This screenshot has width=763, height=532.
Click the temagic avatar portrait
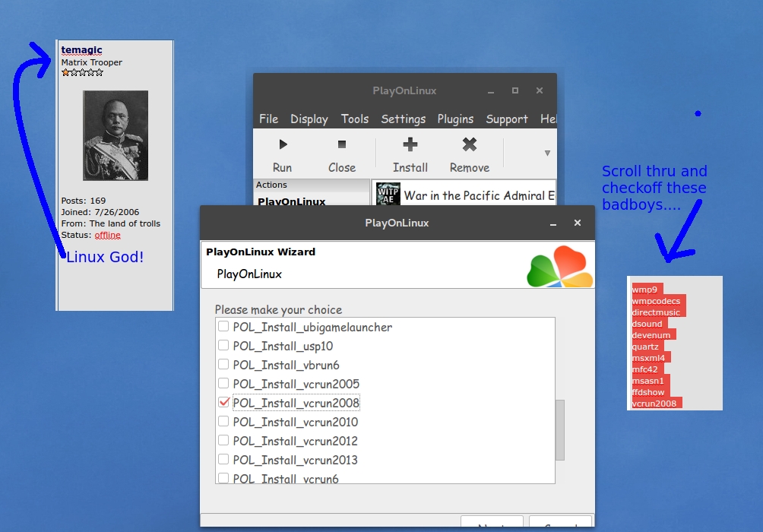[116, 135]
